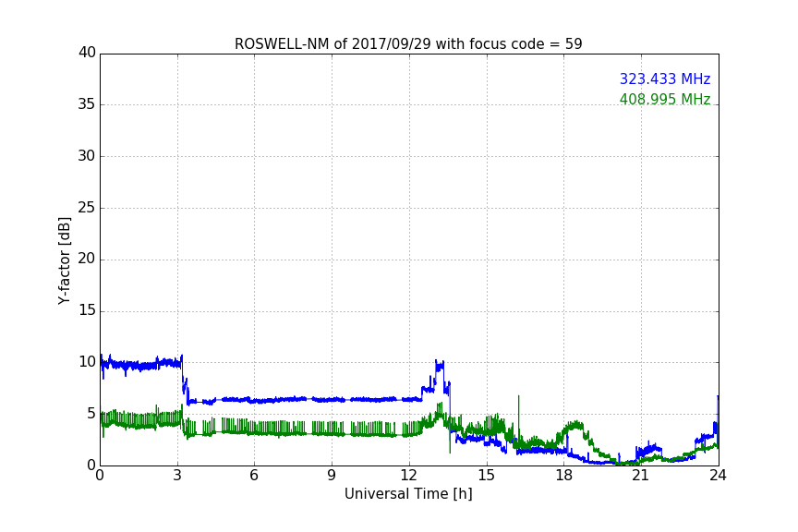Click the y-axis tick value '5'
798x532 pixels.
tap(91, 414)
